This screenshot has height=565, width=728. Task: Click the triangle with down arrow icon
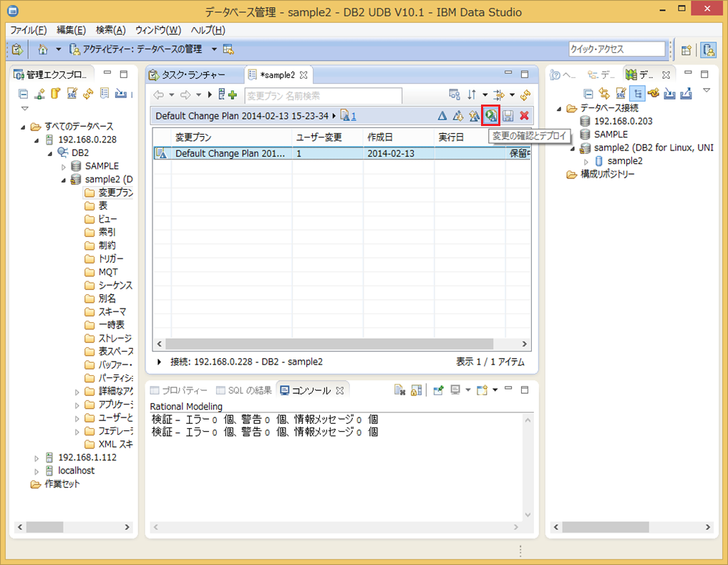click(458, 116)
